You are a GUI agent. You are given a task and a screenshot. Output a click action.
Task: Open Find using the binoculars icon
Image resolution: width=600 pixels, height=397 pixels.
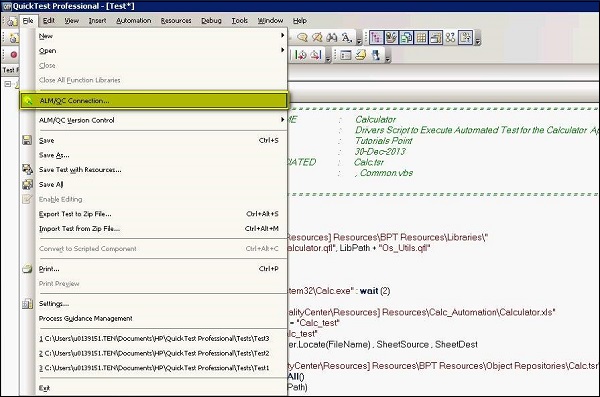(331, 38)
